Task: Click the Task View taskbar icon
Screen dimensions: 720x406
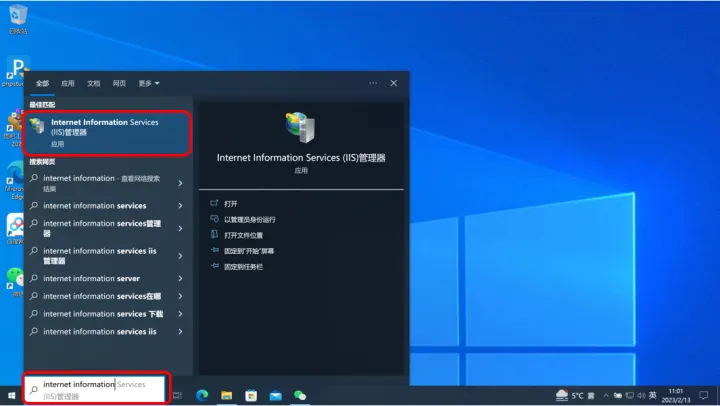Action: coord(178,395)
